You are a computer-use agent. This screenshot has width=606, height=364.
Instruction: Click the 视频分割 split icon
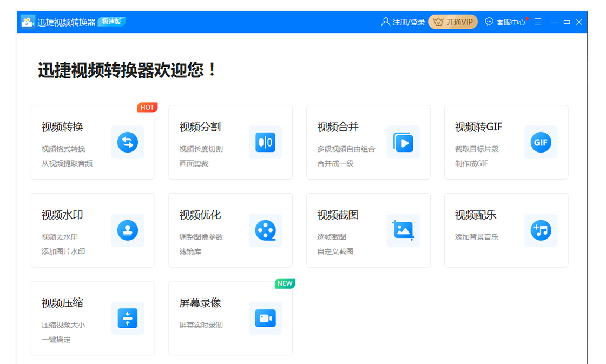265,142
